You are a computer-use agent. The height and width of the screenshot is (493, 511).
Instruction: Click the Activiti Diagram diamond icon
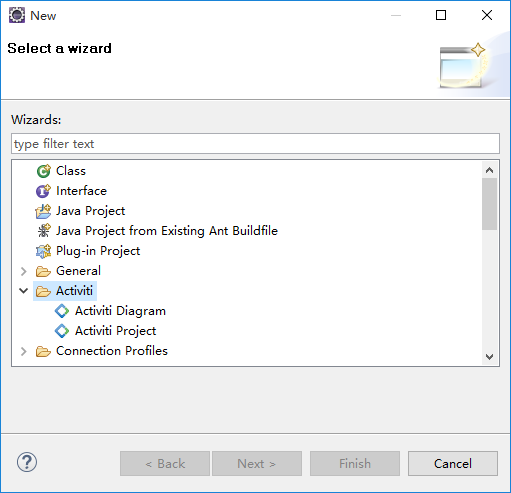(62, 311)
